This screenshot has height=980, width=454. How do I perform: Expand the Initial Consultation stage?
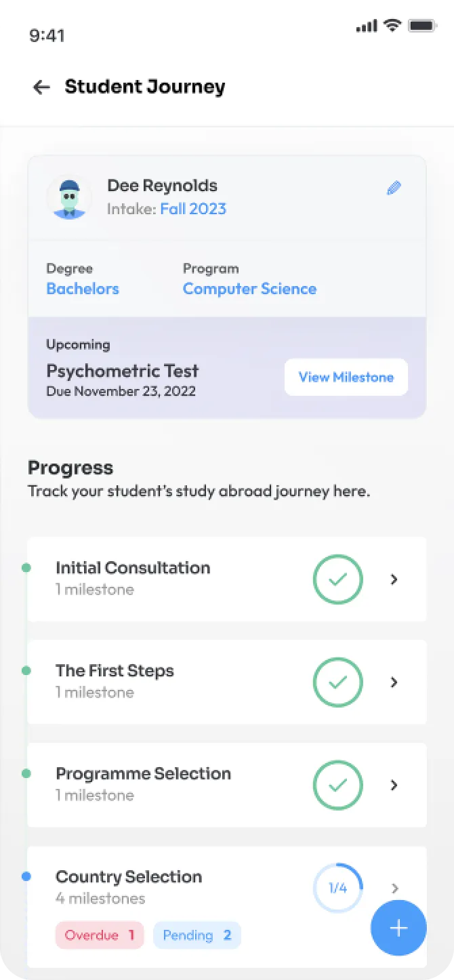click(394, 579)
